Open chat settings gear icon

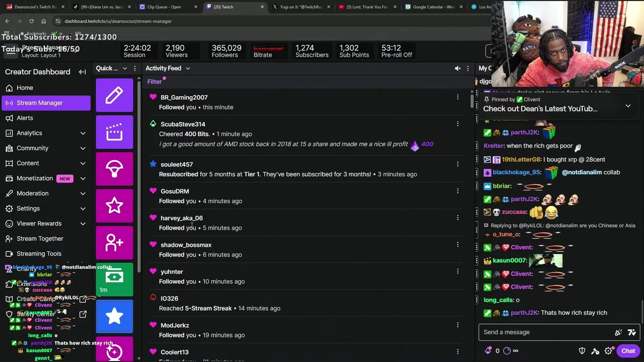(608, 351)
